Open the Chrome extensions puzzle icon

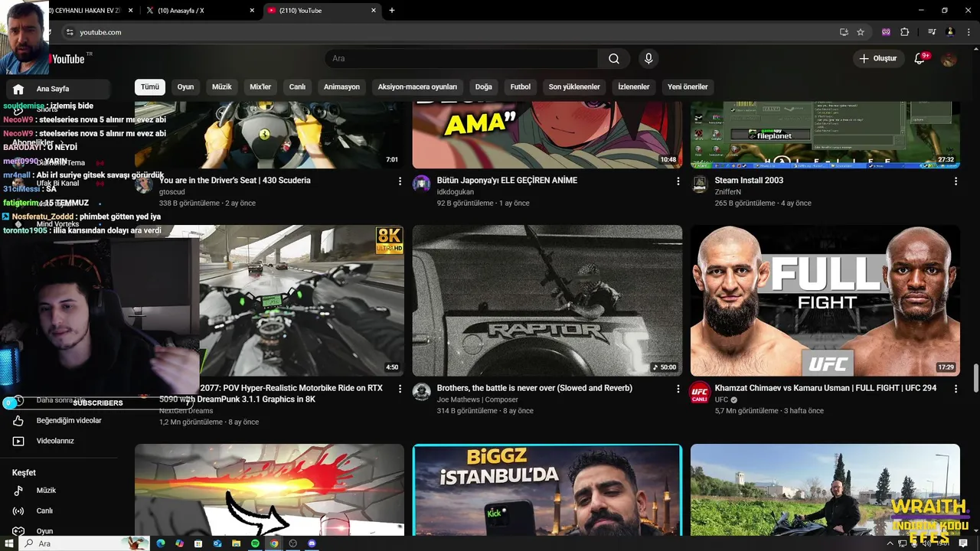[x=905, y=32]
